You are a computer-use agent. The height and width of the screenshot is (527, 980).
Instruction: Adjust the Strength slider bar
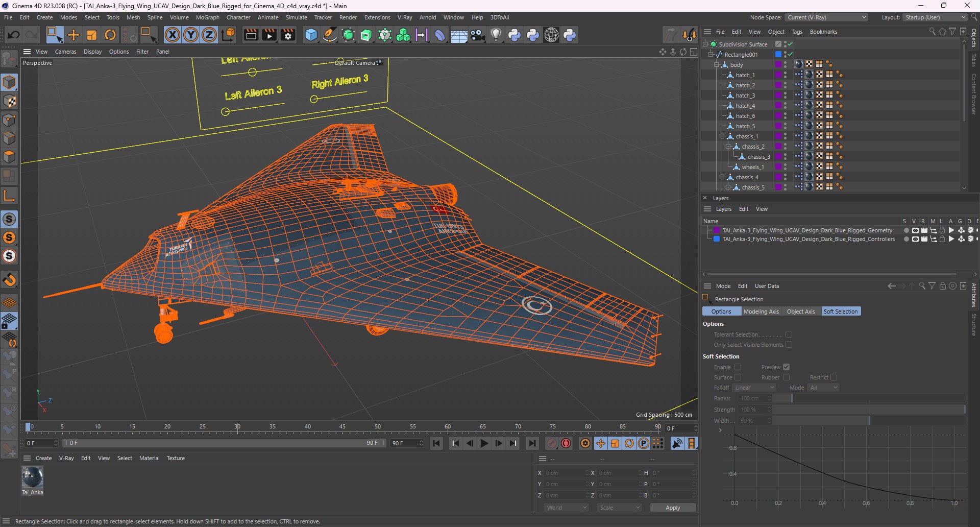[869, 410]
